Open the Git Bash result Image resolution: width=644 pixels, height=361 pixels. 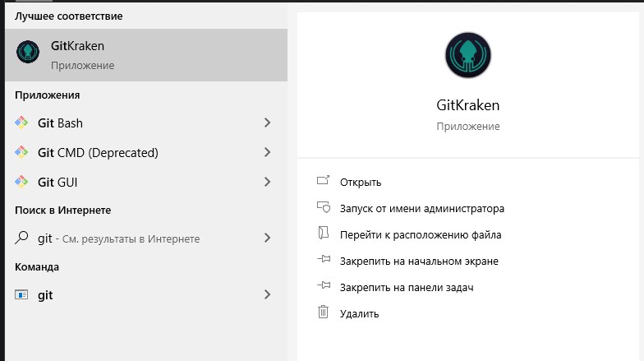pyautogui.click(x=146, y=123)
